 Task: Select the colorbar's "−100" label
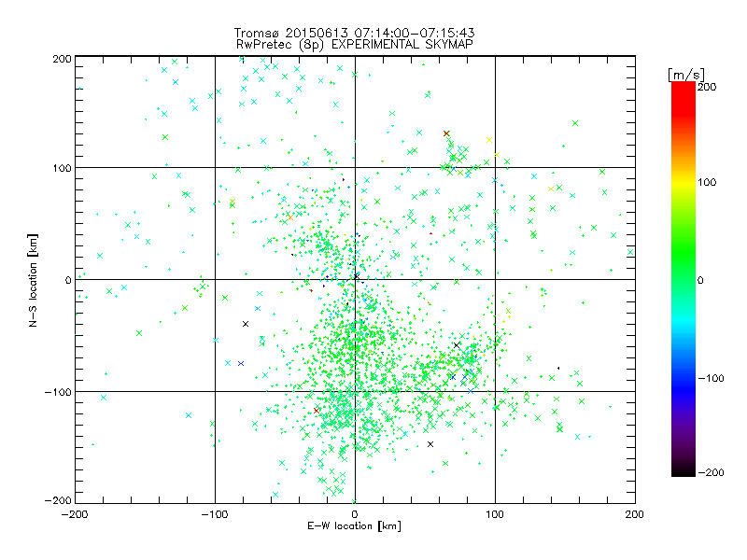[x=711, y=378]
